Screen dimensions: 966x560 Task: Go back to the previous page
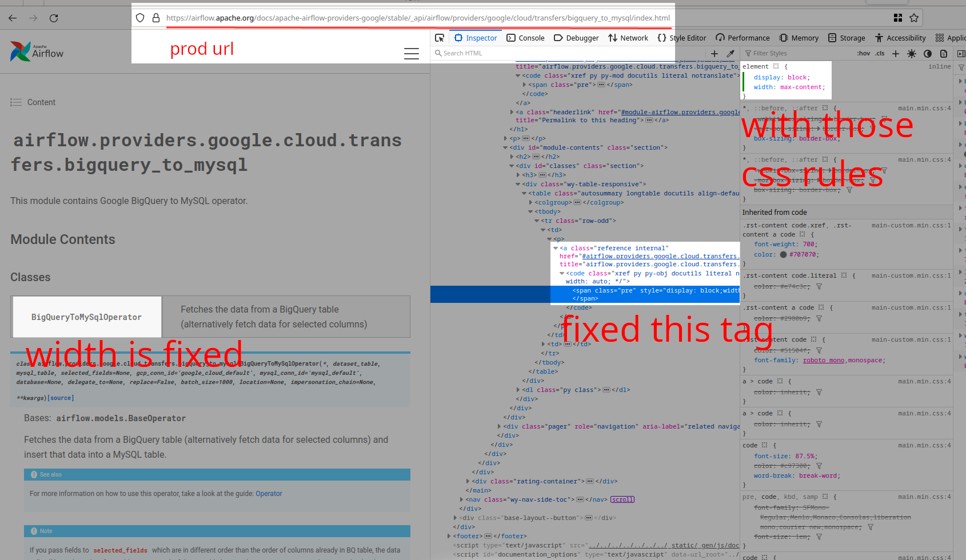13,18
